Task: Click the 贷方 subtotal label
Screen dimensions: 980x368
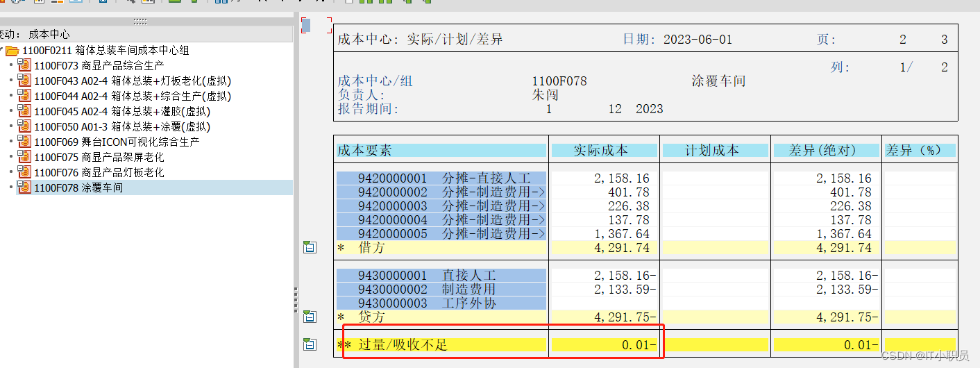Action: coord(371,317)
